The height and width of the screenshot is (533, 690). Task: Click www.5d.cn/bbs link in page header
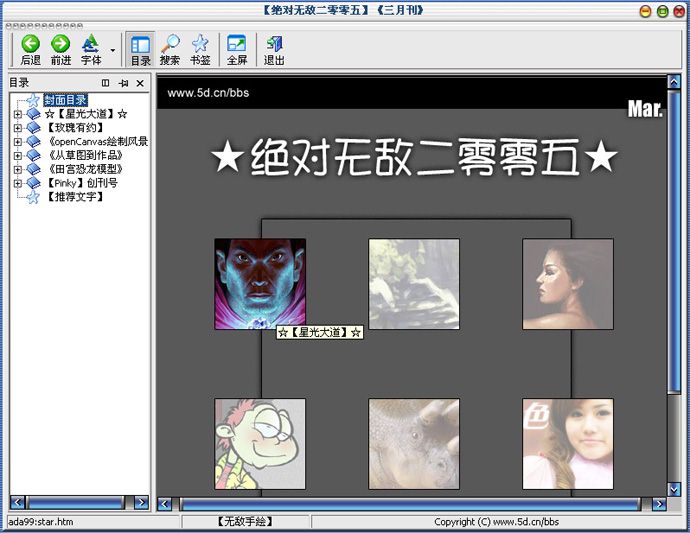coord(208,93)
